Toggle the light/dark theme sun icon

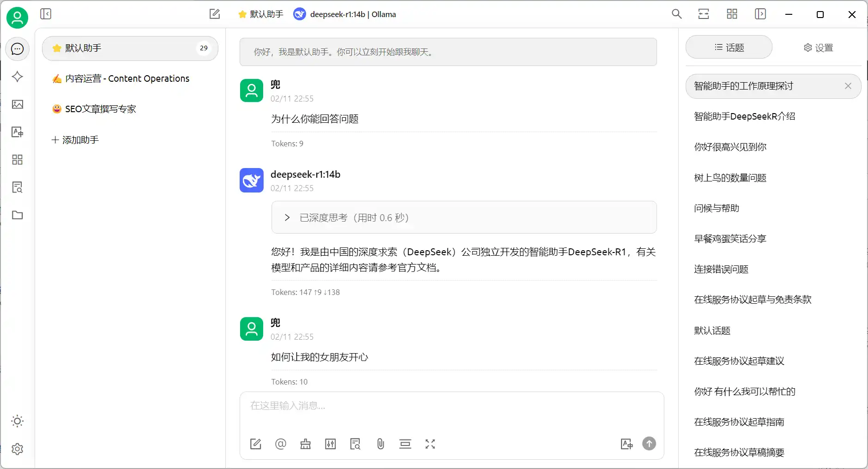pyautogui.click(x=18, y=421)
